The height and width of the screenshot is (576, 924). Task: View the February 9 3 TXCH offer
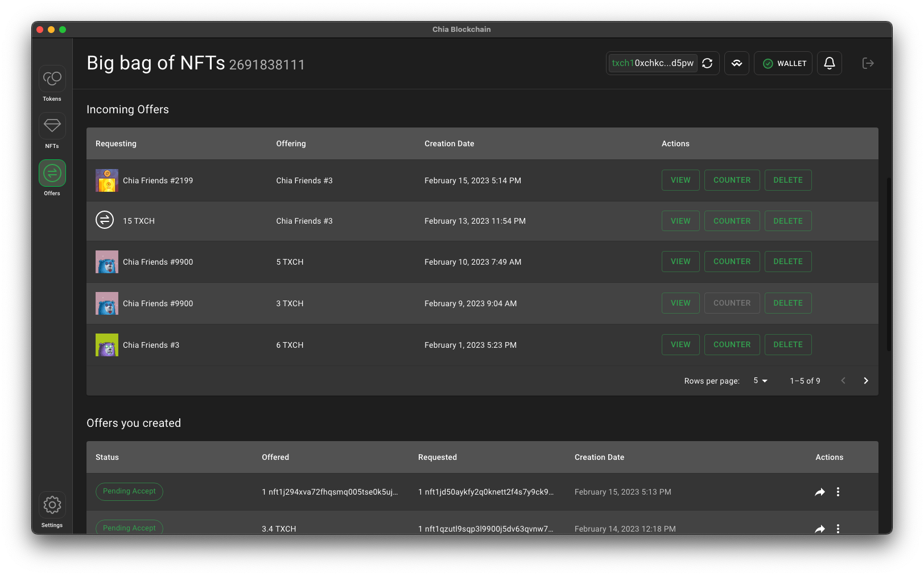(x=680, y=303)
